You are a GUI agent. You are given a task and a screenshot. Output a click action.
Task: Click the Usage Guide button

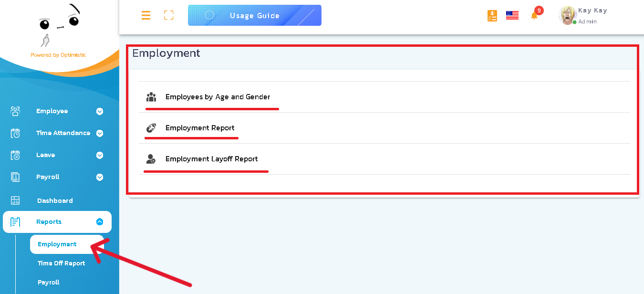[x=254, y=15]
